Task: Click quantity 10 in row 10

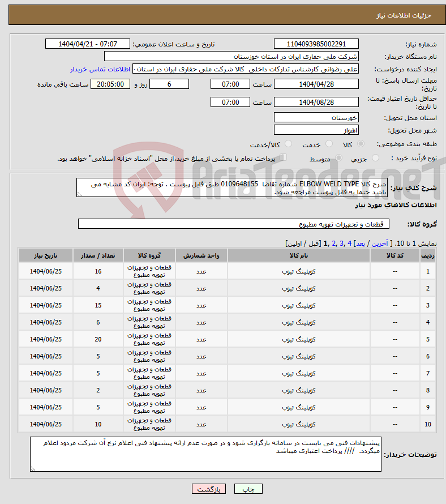Action: [98, 424]
